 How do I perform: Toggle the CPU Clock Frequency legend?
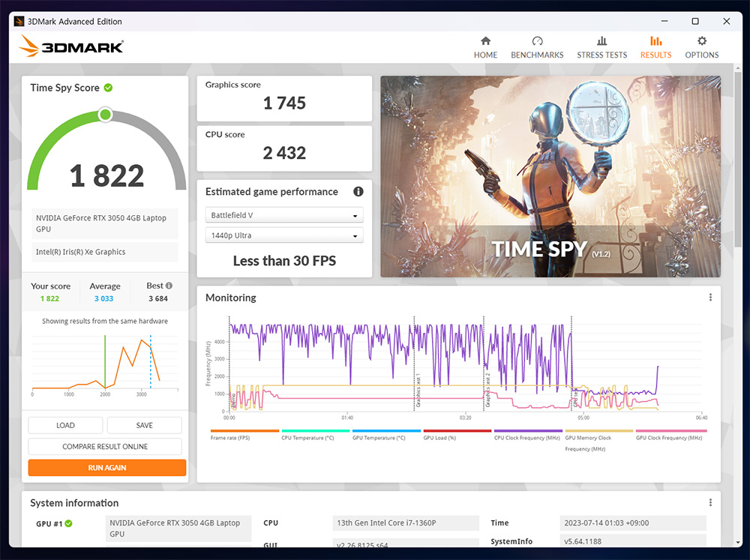(x=527, y=435)
